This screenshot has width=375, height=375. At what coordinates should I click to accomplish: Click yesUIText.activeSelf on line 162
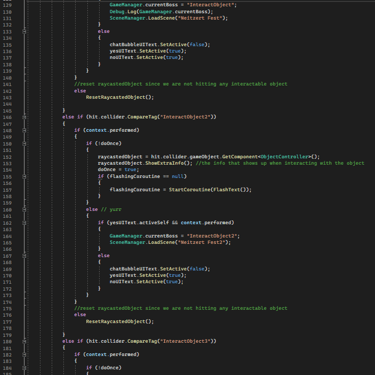(139, 223)
